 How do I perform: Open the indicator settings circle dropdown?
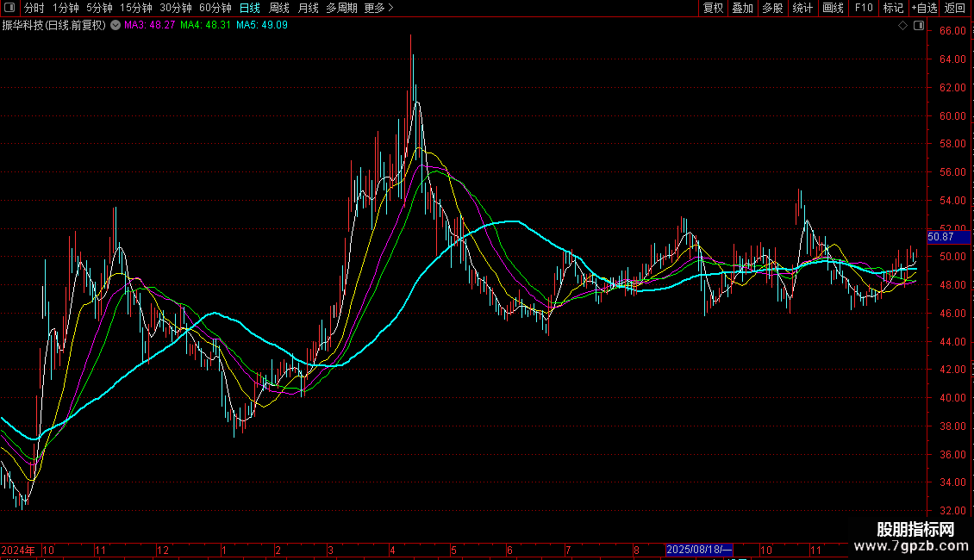(116, 25)
